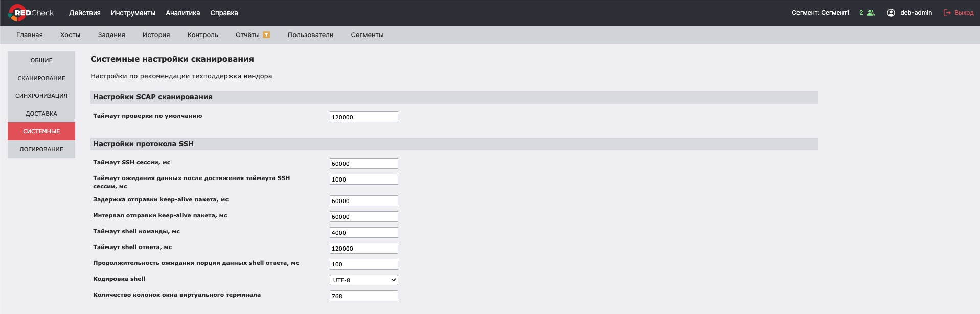This screenshot has height=314, width=980.
Task: Click the Выход logout link
Action: 964,13
